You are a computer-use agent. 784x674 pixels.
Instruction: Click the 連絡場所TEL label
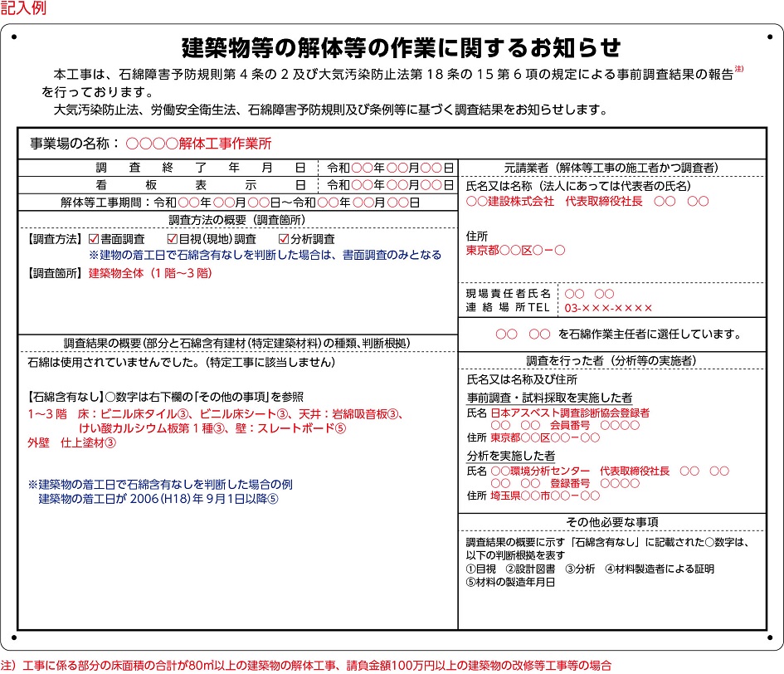[508, 308]
